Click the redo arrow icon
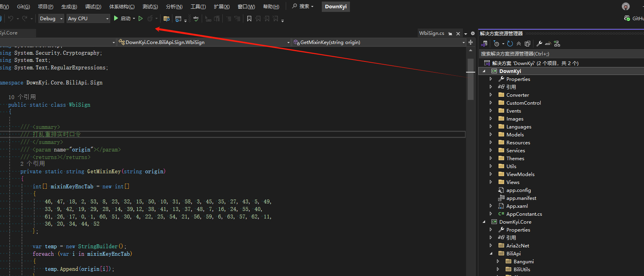This screenshot has width=644, height=276. tap(25, 18)
